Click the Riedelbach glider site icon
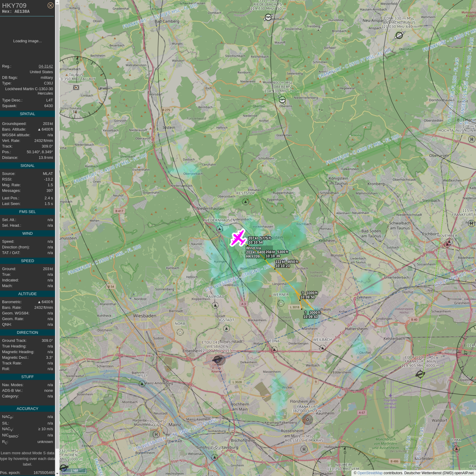The height and width of the screenshot is (476, 476). (268, 17)
